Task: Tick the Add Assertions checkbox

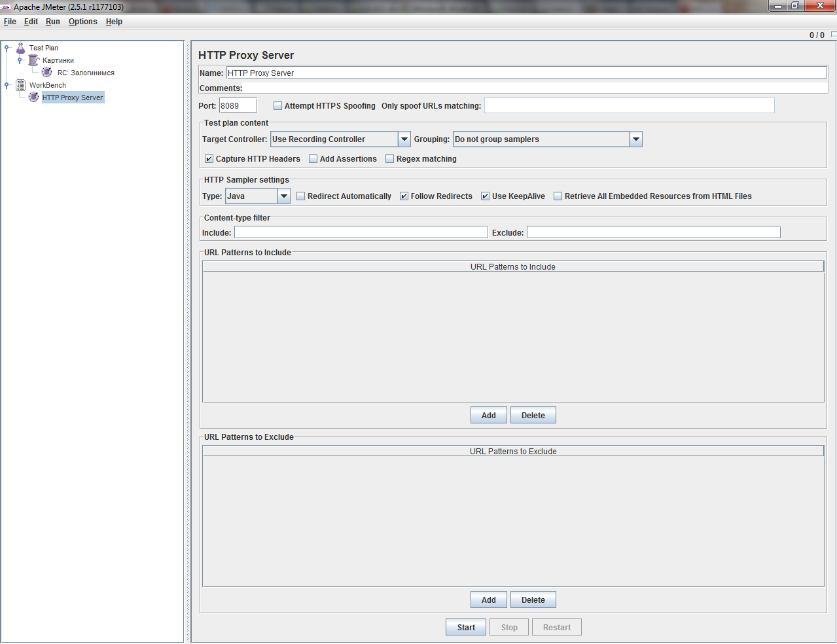Action: (313, 159)
